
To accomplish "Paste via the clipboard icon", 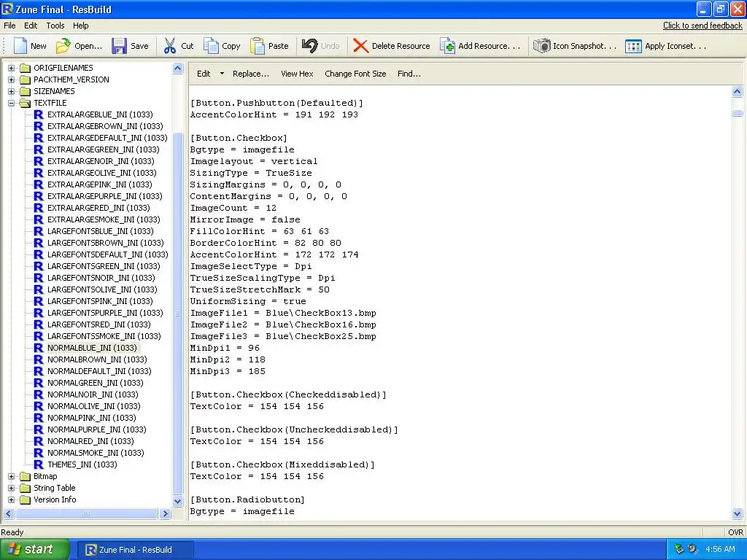I will point(258,46).
